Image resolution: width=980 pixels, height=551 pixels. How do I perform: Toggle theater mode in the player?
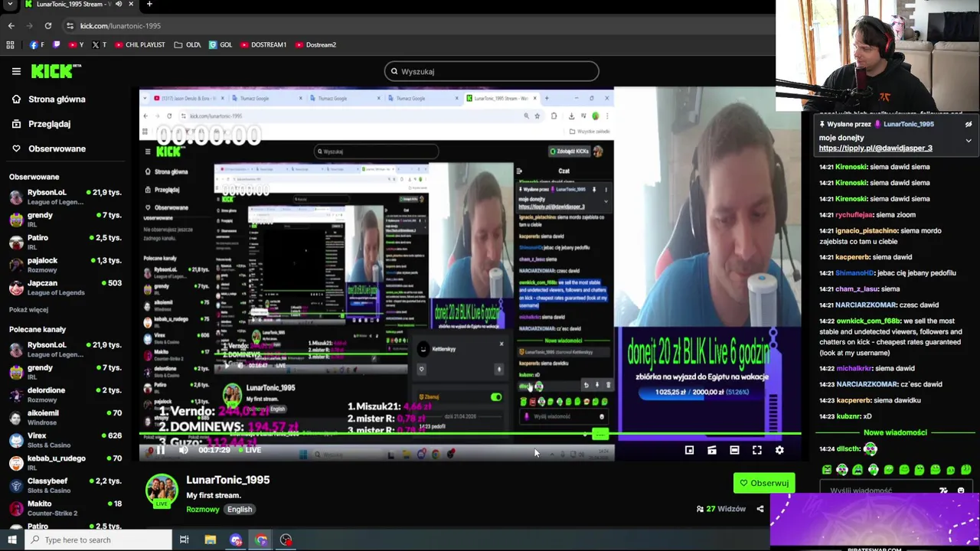click(x=734, y=450)
